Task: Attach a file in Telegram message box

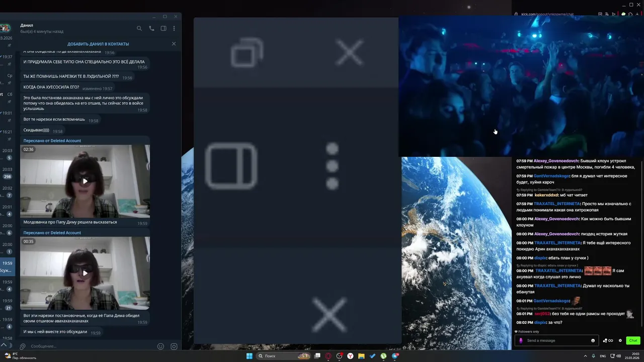Action: (x=22, y=346)
